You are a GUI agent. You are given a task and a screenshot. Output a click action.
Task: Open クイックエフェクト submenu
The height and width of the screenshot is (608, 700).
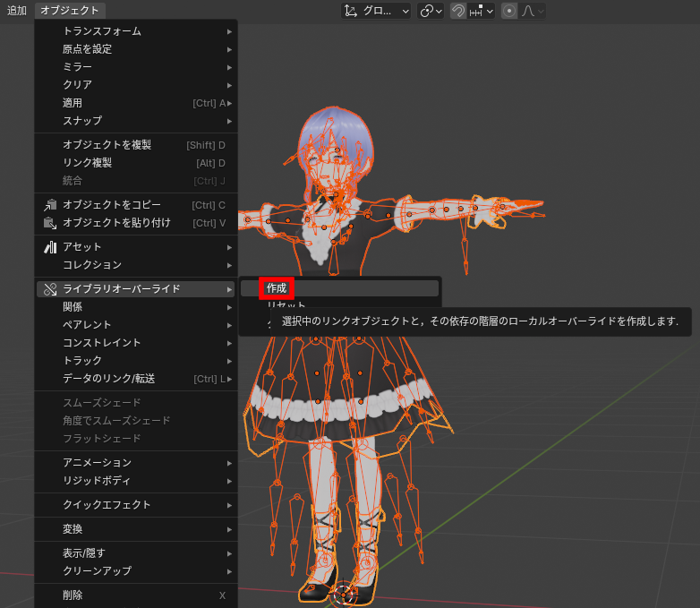pos(136,505)
